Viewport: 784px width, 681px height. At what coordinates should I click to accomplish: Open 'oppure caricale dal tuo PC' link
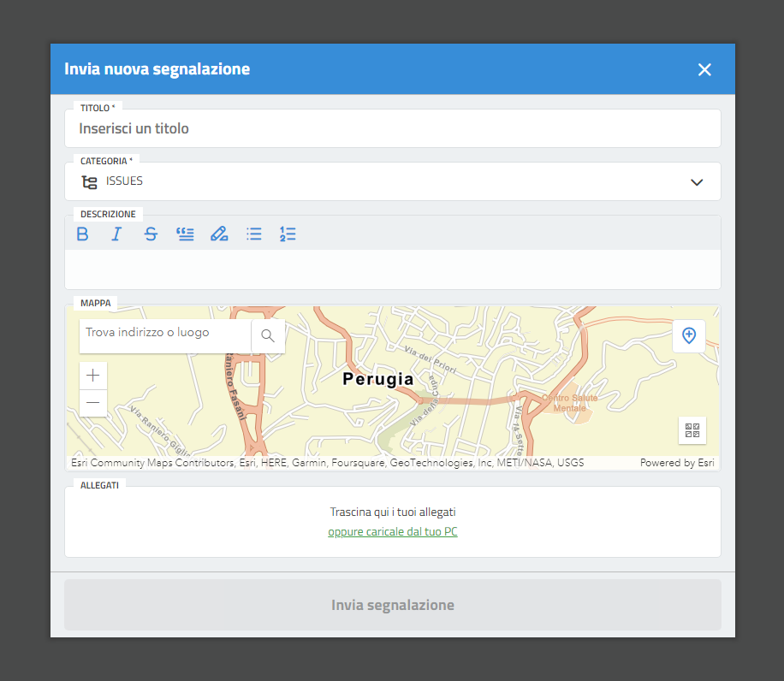(x=393, y=532)
